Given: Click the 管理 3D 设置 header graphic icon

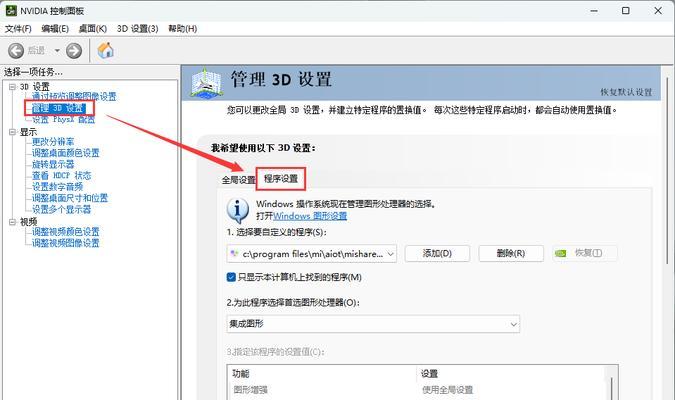Looking at the screenshot, I should [207, 82].
